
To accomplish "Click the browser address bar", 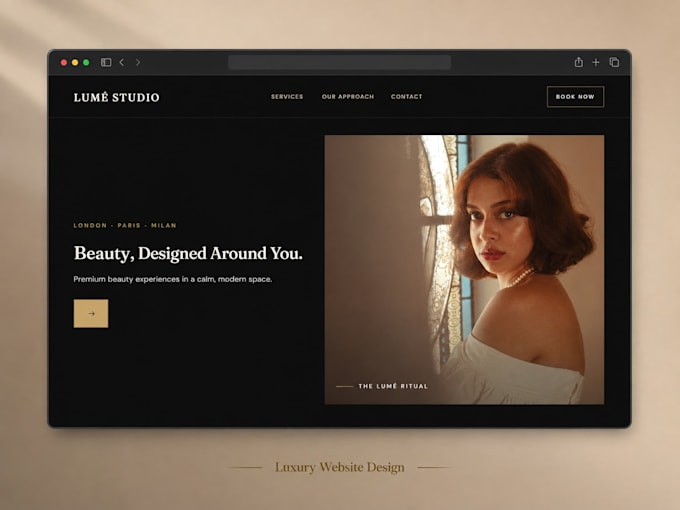I will (340, 62).
